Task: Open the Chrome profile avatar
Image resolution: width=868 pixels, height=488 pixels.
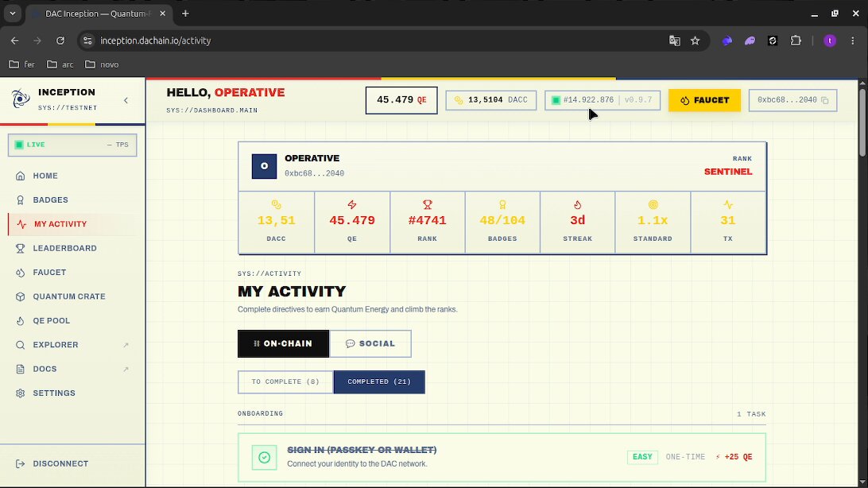Action: (x=830, y=41)
